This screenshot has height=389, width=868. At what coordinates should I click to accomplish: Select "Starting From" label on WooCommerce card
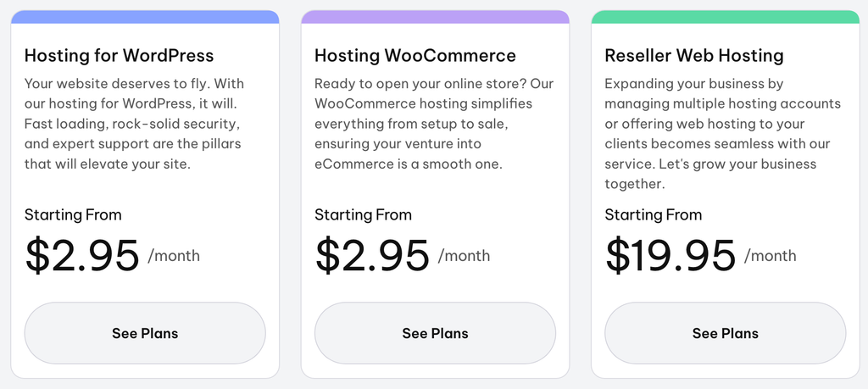pos(363,214)
